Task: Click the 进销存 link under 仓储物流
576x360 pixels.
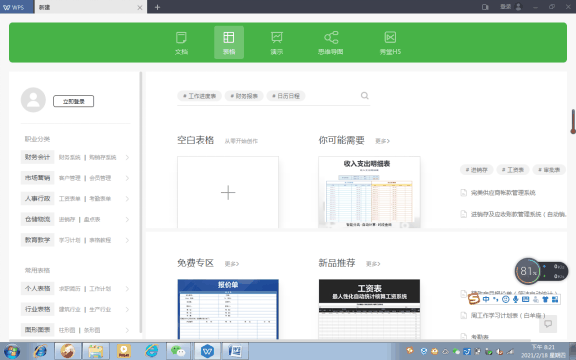Action: (67, 219)
